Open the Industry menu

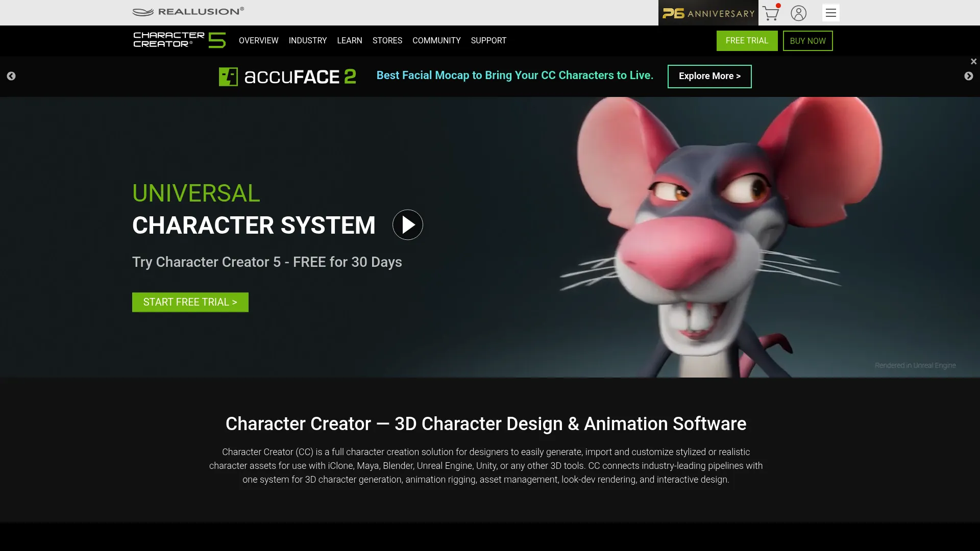coord(308,40)
